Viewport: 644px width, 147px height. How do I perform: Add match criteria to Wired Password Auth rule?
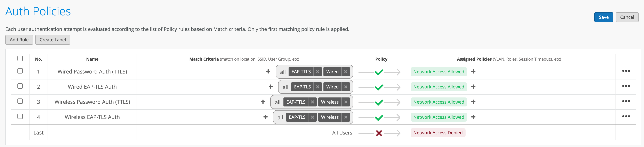268,72
